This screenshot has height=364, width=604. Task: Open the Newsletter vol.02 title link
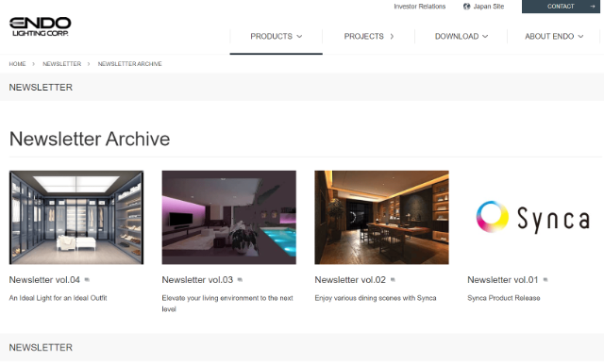tap(350, 280)
